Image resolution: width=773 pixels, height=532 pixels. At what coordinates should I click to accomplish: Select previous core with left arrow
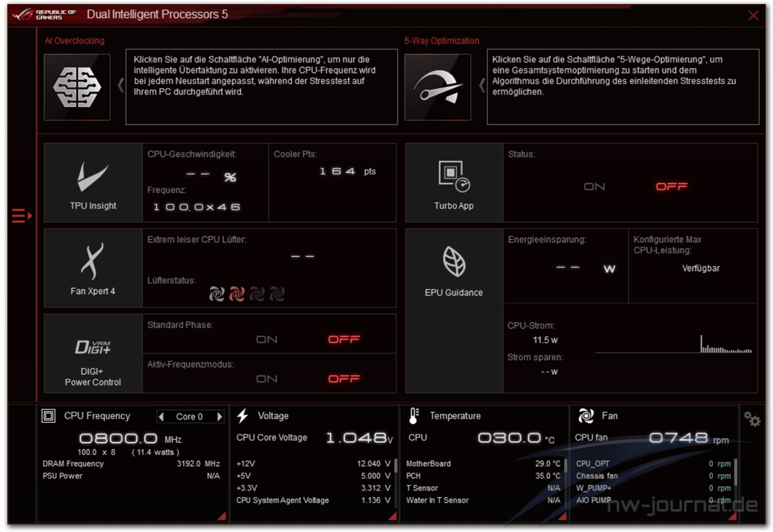pyautogui.click(x=161, y=417)
